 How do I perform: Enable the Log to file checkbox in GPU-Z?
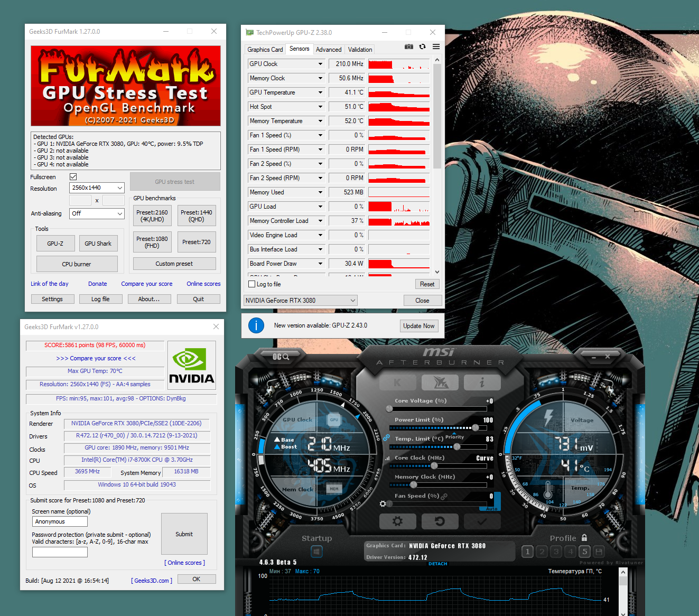pos(252,284)
